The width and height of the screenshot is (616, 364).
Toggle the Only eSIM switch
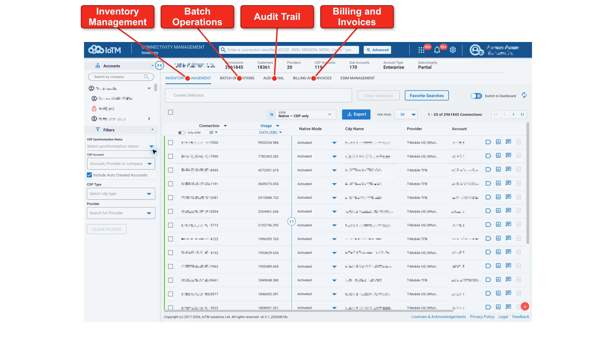(181, 132)
